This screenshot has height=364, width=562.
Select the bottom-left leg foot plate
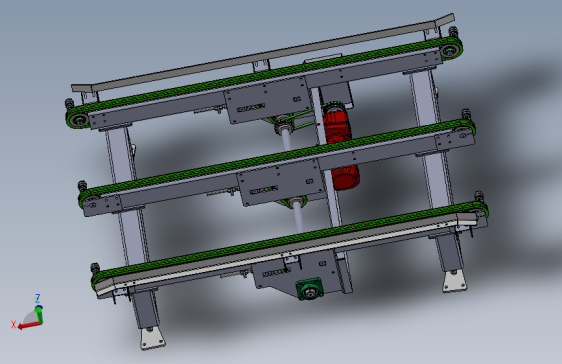coord(152,338)
